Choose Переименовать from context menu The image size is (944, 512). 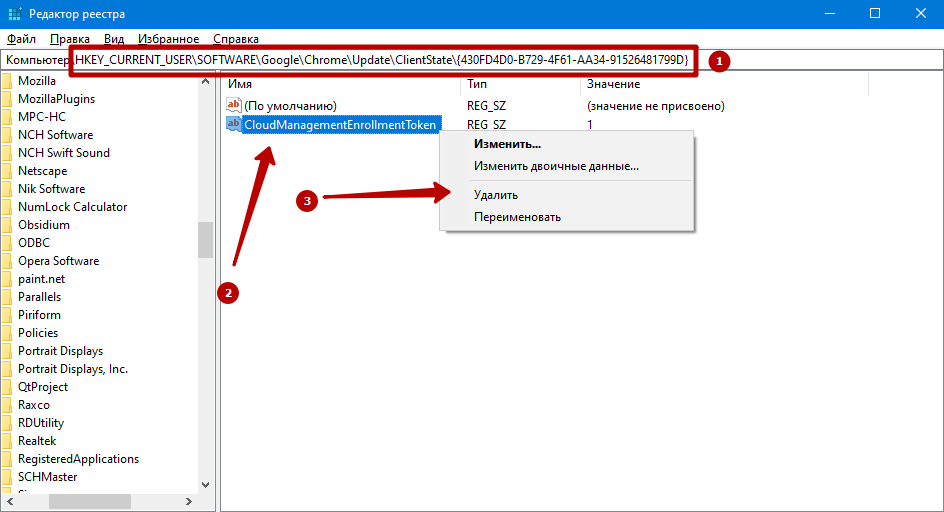pyautogui.click(x=517, y=217)
